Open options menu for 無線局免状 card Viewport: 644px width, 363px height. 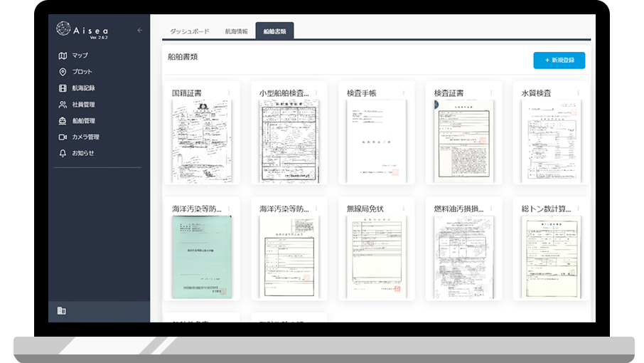[404, 209]
